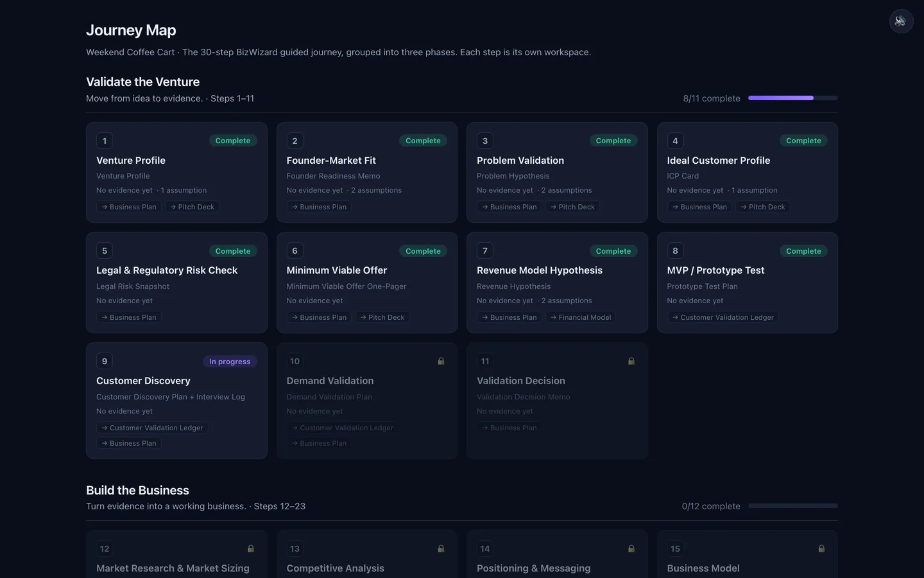Click the round satellite dish icon button
Image resolution: width=924 pixels, height=578 pixels.
point(901,21)
